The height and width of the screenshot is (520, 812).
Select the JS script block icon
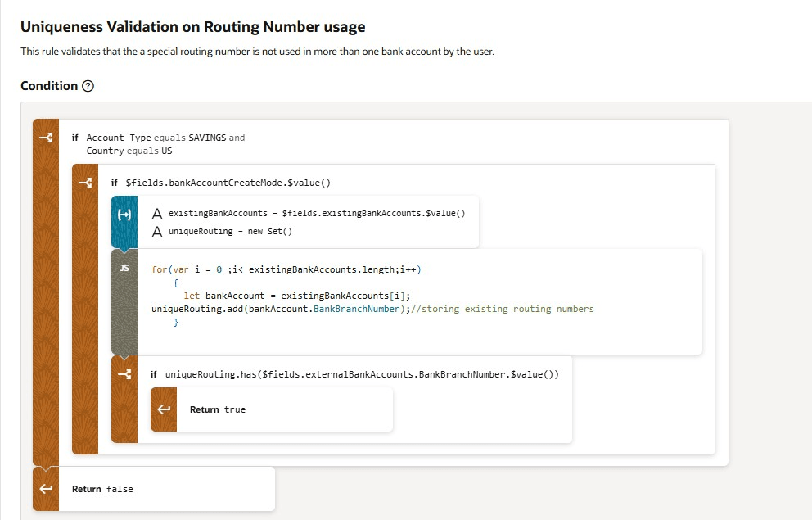(124, 268)
